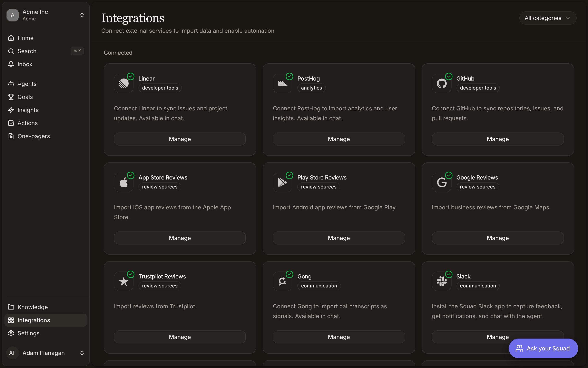Click the GitHub logo icon
The image size is (588, 368).
pos(441,83)
